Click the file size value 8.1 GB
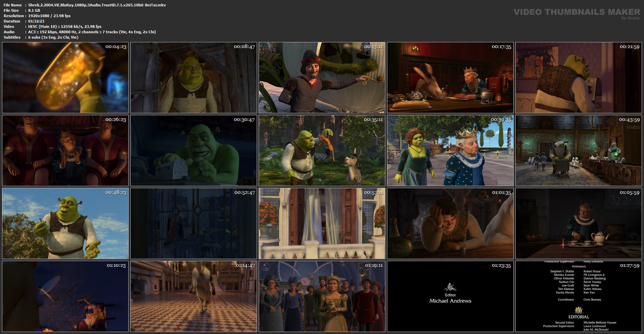The width and height of the screenshot is (644, 334). point(34,10)
